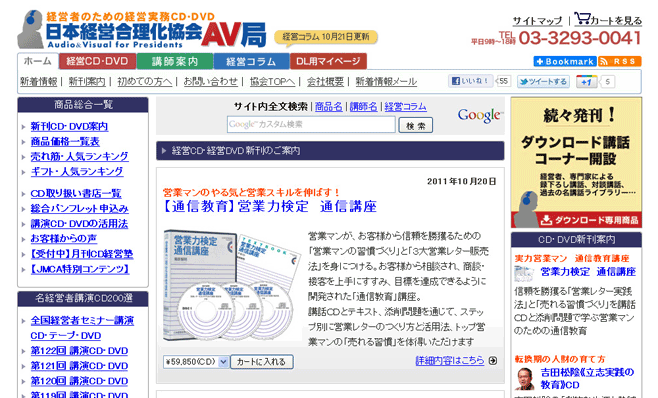The image size is (658, 398).
Task: Open 売れ筋・人気ランキング link
Action: [x=79, y=157]
